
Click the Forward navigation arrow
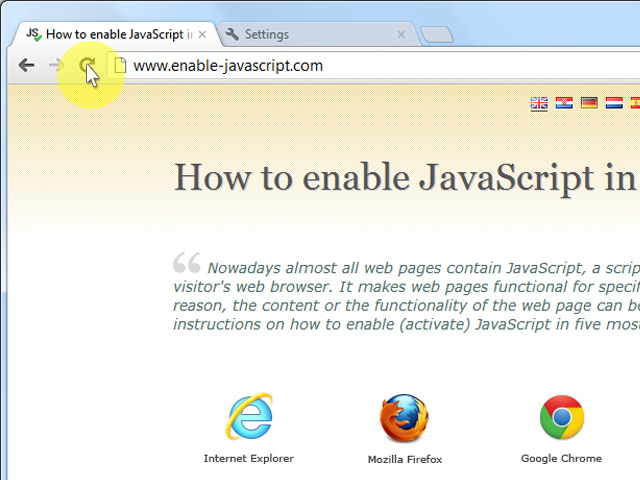coord(56,66)
